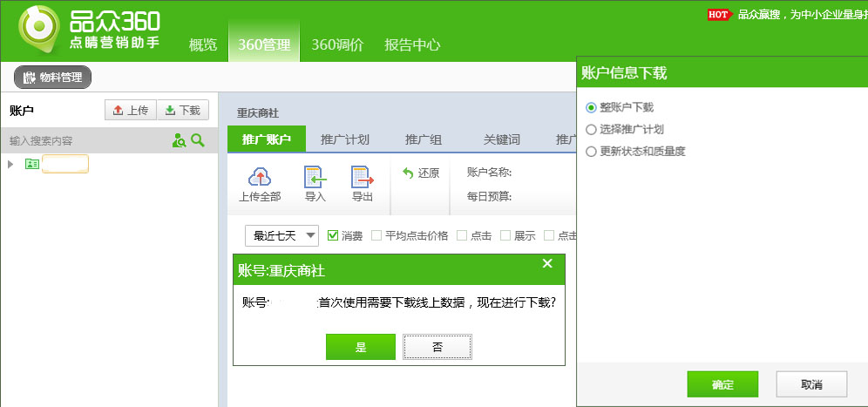Open the 360调价 menu
This screenshot has width=868, height=407.
pyautogui.click(x=337, y=44)
